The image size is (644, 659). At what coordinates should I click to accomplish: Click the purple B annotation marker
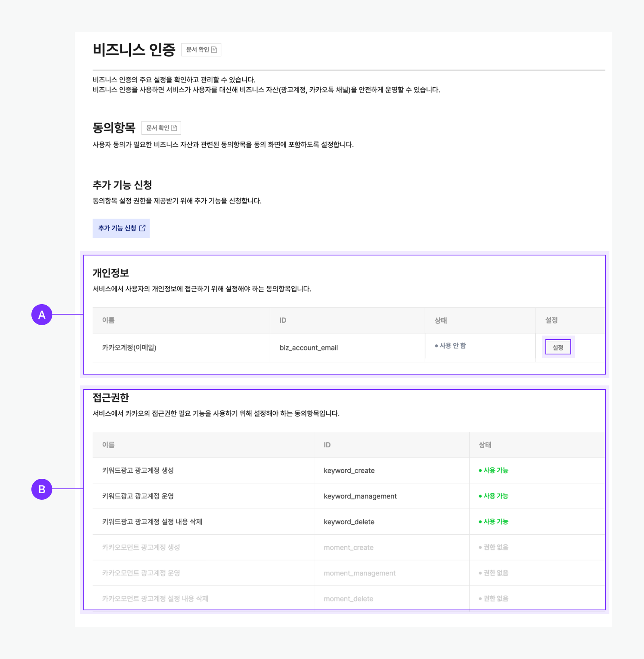[x=42, y=489]
